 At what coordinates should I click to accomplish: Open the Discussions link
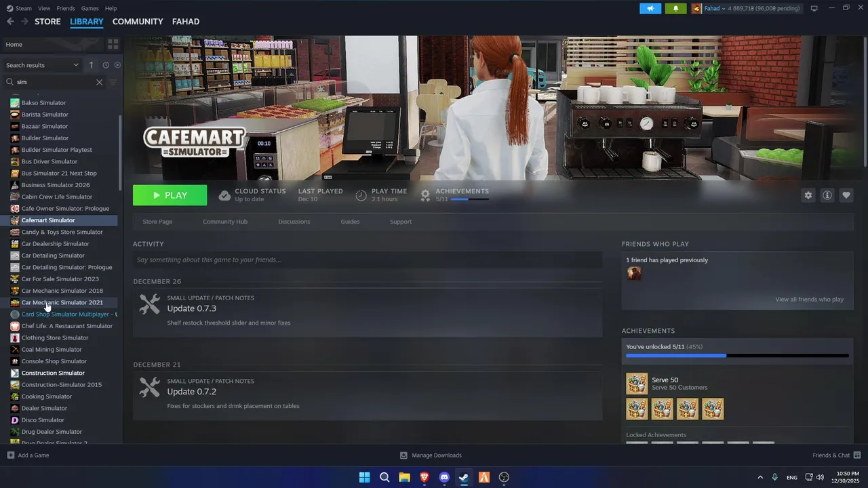click(294, 222)
